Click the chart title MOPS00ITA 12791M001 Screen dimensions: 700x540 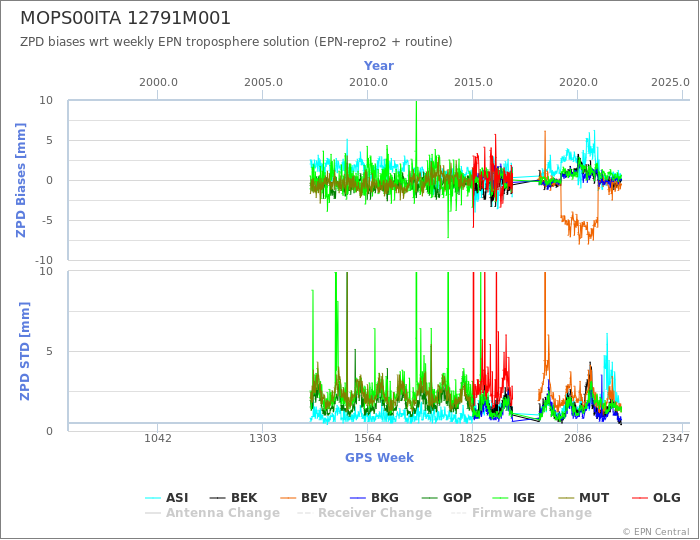click(x=125, y=18)
